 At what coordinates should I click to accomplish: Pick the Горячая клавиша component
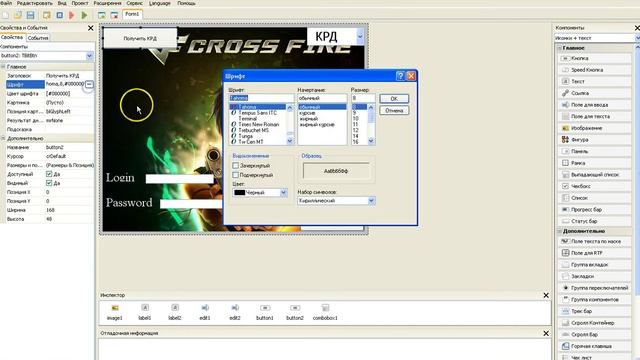click(594, 346)
